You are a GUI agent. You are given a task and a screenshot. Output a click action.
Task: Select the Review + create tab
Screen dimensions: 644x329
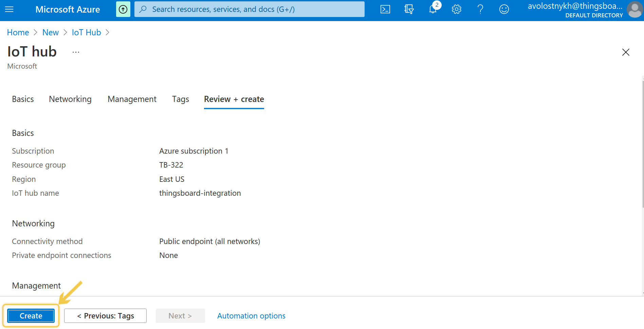pos(234,99)
